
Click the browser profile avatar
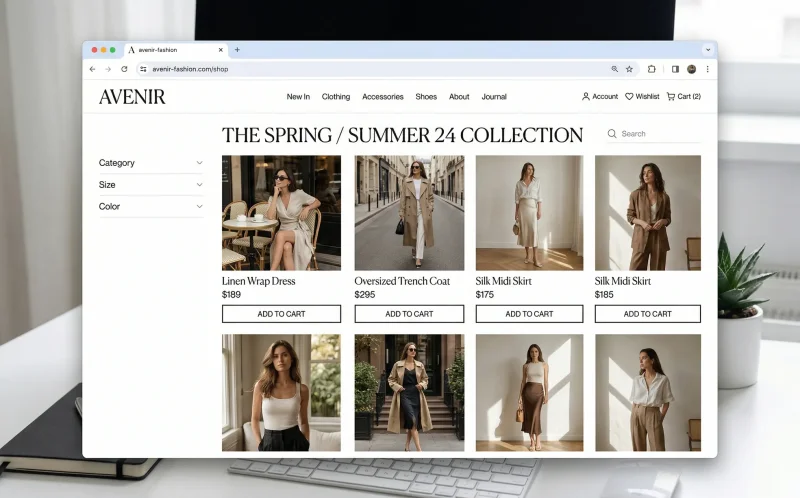691,69
